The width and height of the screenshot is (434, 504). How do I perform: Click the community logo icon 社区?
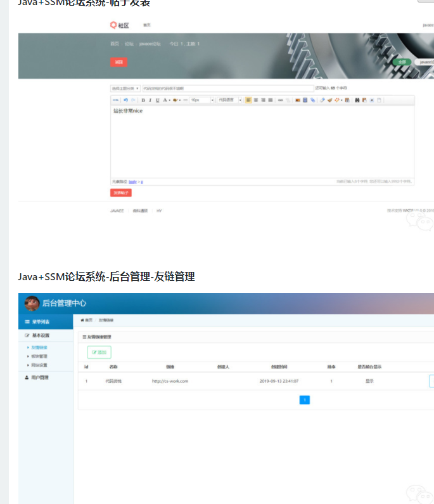pos(120,25)
